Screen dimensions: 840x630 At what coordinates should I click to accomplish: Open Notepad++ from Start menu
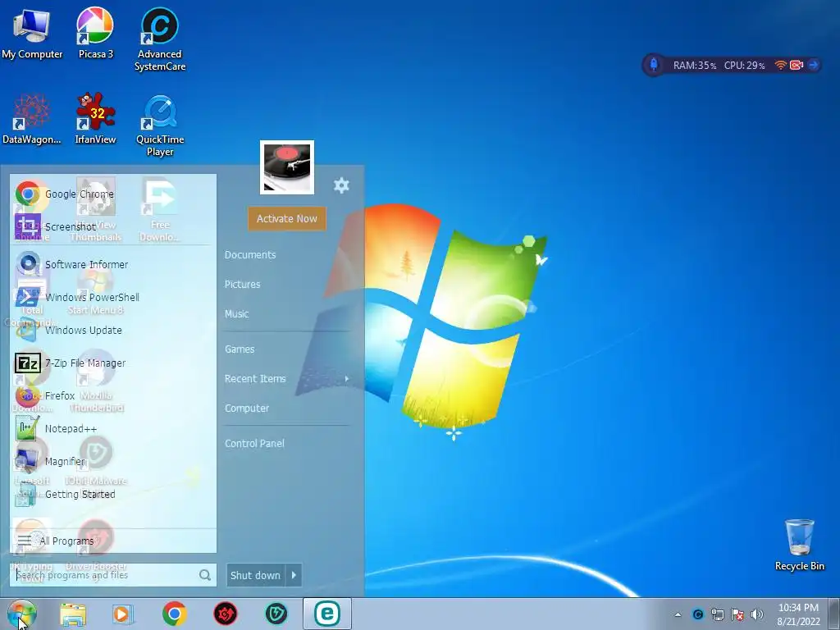(113, 428)
